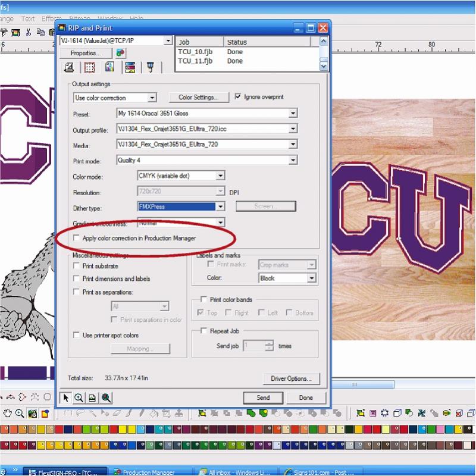Screen dimensions: 476x476
Task: Select the hand Pan tool
Action: 7,413
